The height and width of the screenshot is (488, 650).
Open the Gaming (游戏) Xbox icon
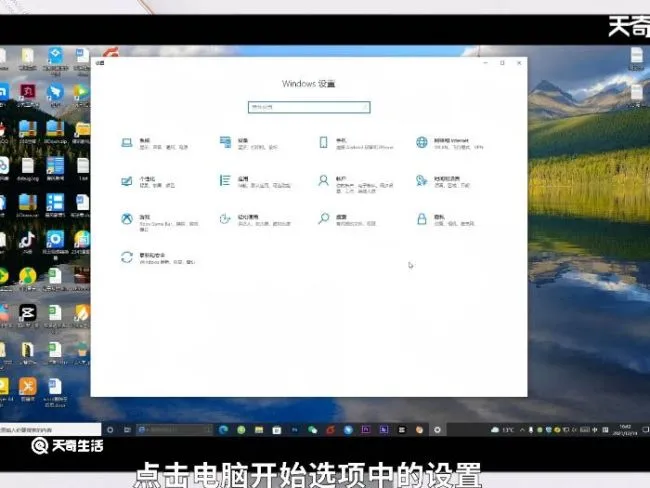[x=127, y=219]
